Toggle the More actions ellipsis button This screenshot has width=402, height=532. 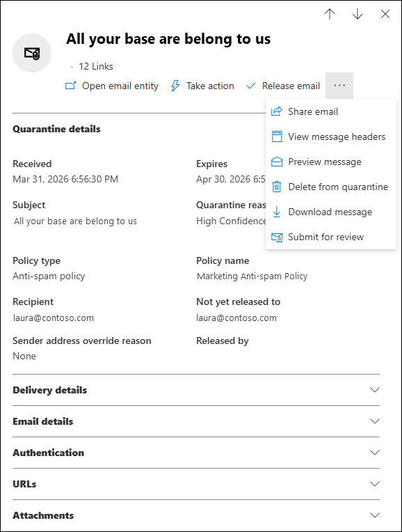click(x=339, y=86)
